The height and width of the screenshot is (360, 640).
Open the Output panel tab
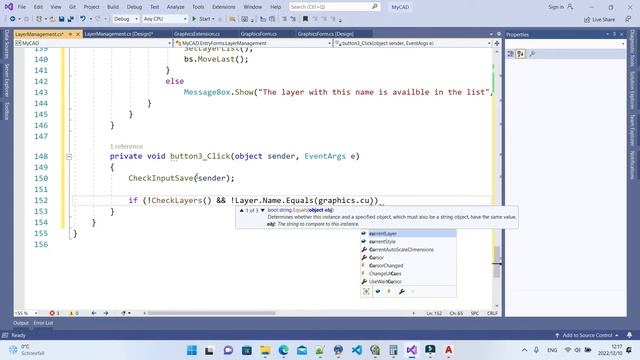click(21, 323)
